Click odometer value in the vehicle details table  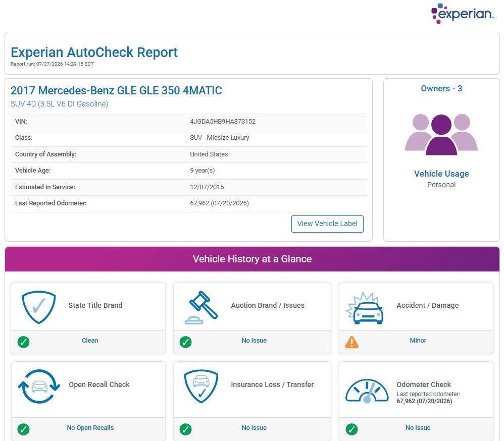(x=220, y=203)
